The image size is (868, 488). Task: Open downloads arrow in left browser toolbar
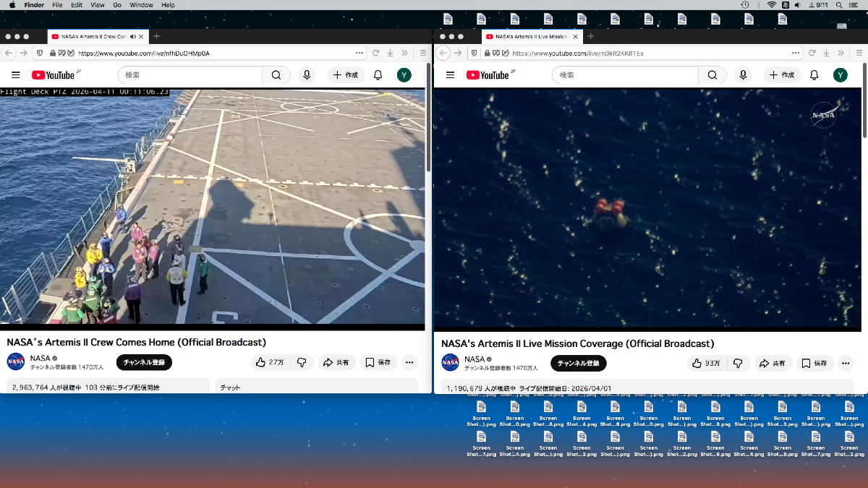390,53
